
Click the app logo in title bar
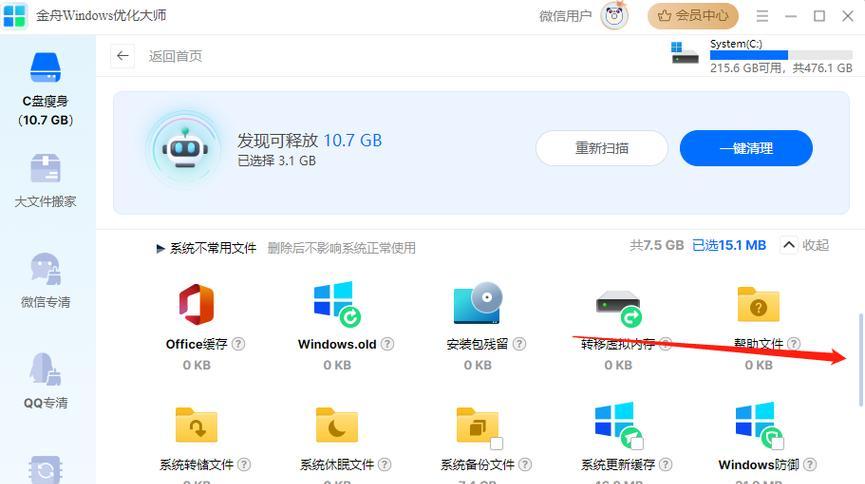coord(14,15)
